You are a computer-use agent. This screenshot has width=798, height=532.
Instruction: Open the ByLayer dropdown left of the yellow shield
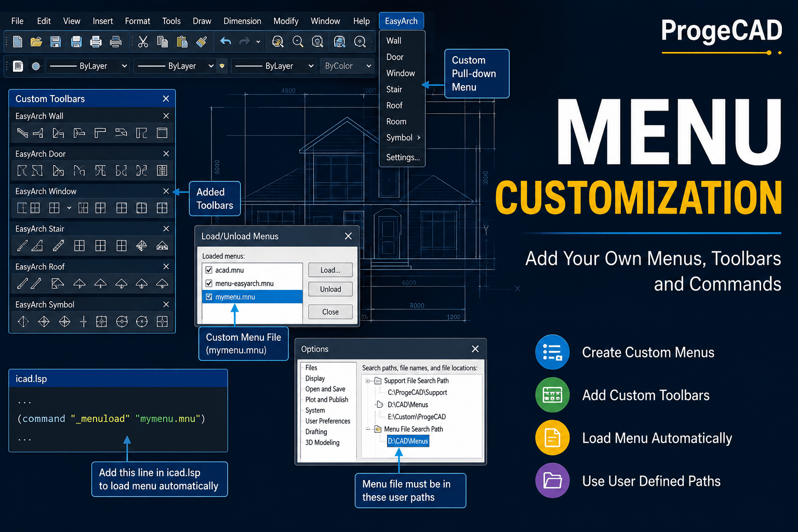[175, 66]
